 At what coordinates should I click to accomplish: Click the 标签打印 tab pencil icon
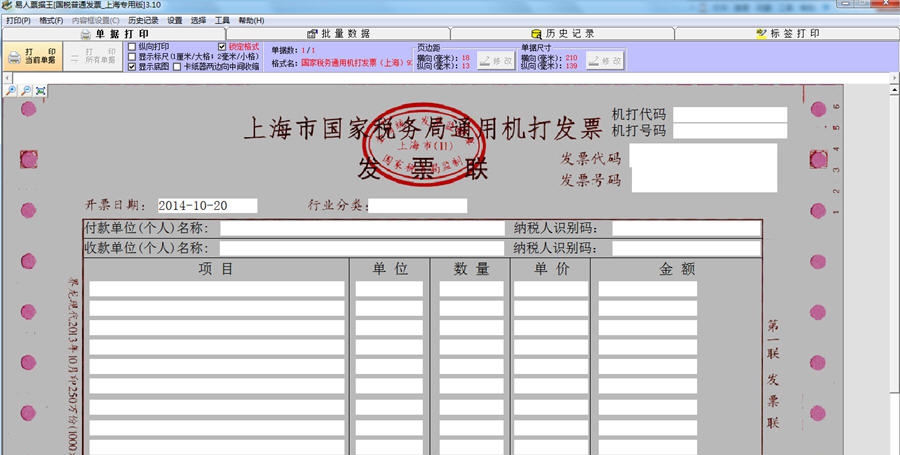pos(762,34)
